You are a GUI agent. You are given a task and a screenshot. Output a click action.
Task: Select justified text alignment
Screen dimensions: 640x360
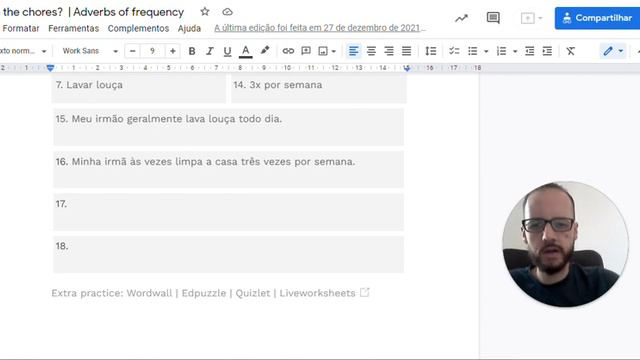(x=407, y=51)
